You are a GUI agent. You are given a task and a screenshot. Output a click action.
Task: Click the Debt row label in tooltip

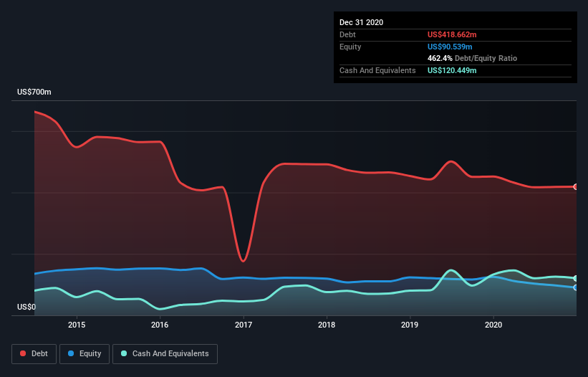[347, 34]
